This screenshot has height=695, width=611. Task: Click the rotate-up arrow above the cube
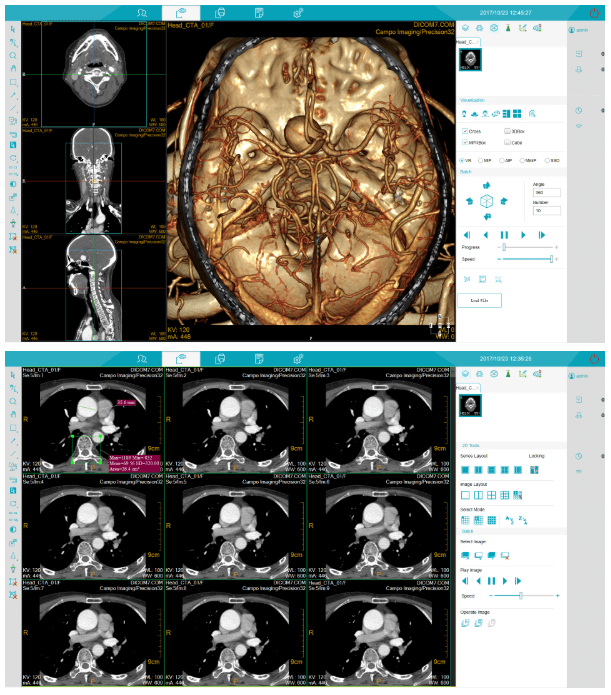486,185
